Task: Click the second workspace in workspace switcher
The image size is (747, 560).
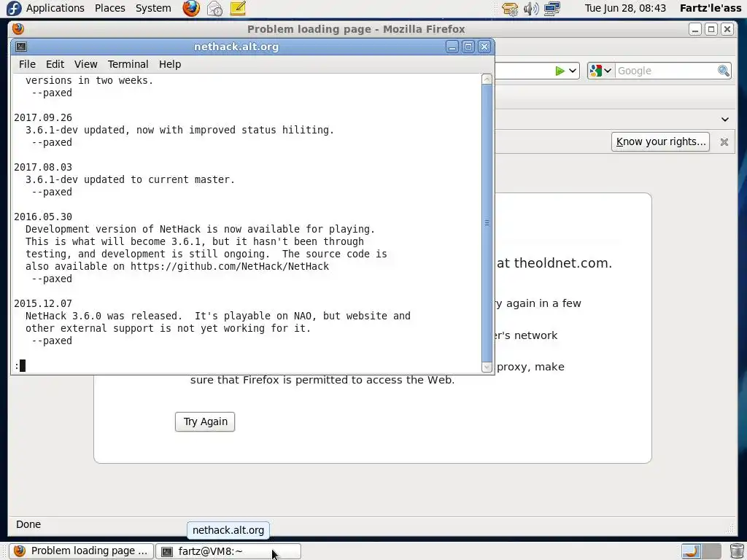Action: [711, 551]
